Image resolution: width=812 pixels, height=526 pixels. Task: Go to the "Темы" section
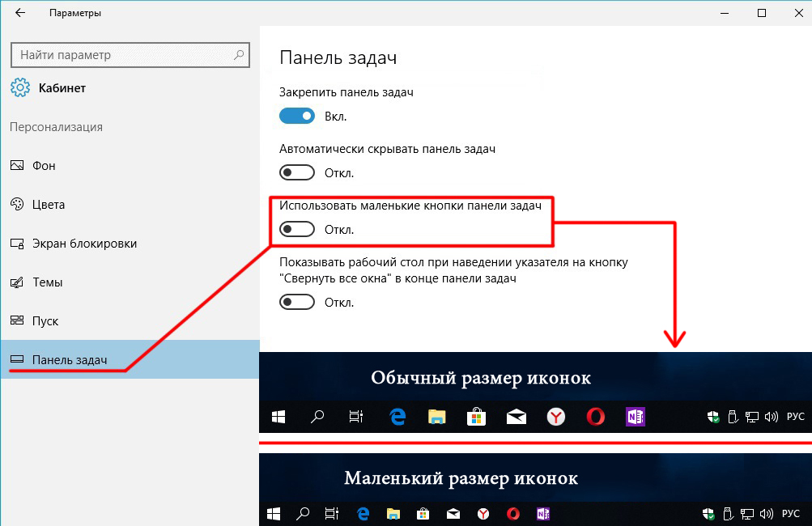click(x=47, y=282)
